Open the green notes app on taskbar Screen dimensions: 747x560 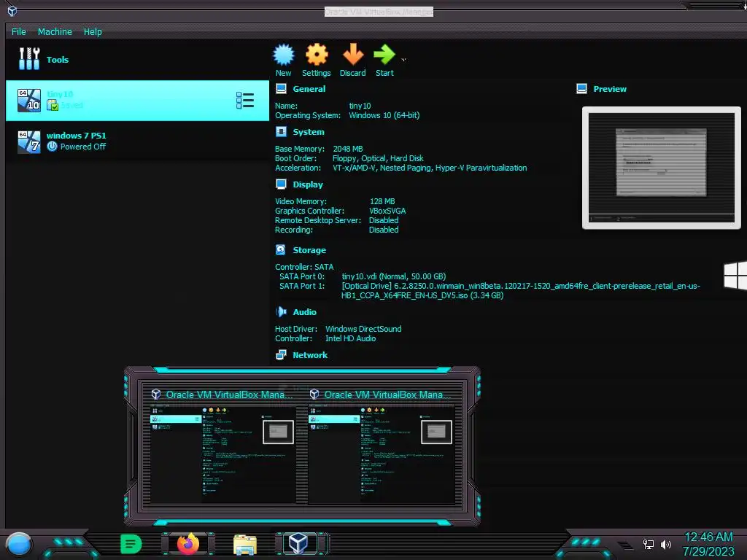coord(131,544)
